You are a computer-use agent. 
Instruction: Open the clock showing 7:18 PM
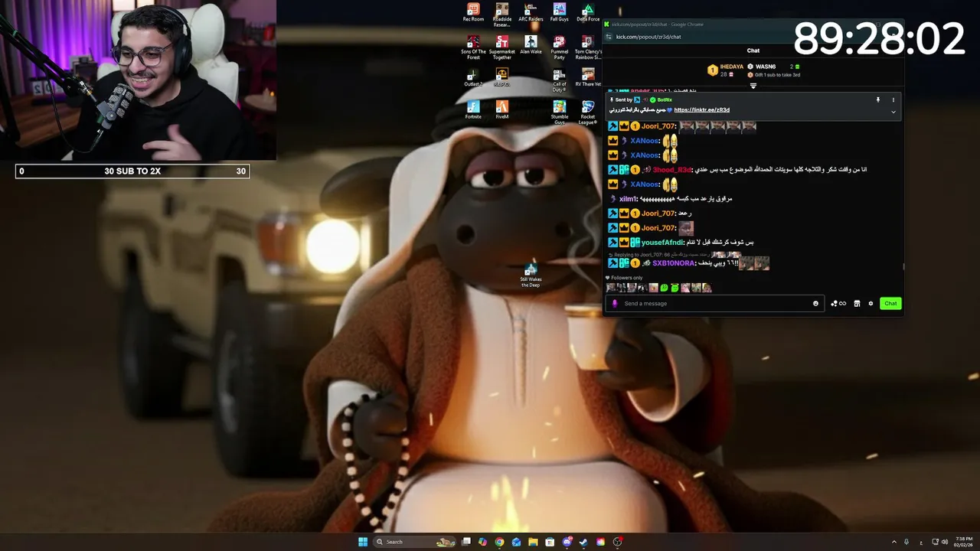(x=963, y=542)
